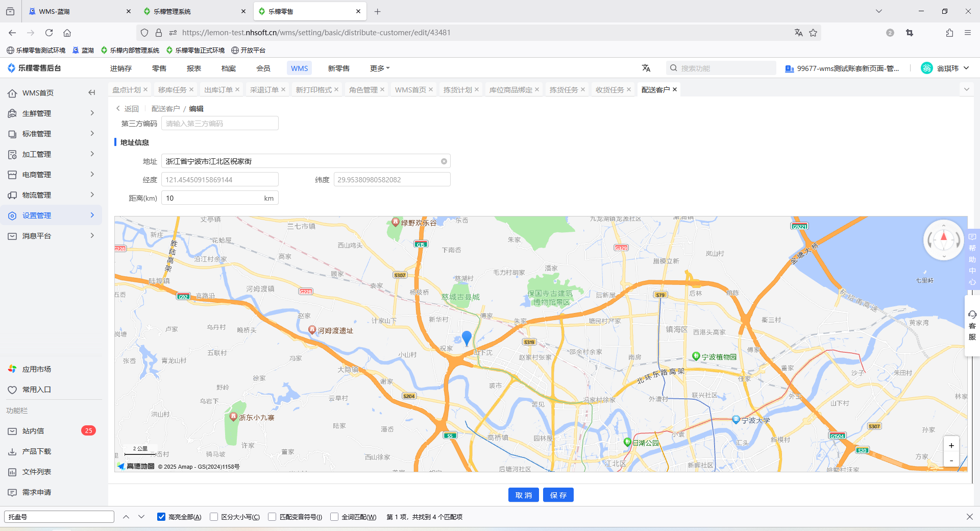Switch to the 库位商品绑定 tab
The image size is (980, 531).
point(511,90)
